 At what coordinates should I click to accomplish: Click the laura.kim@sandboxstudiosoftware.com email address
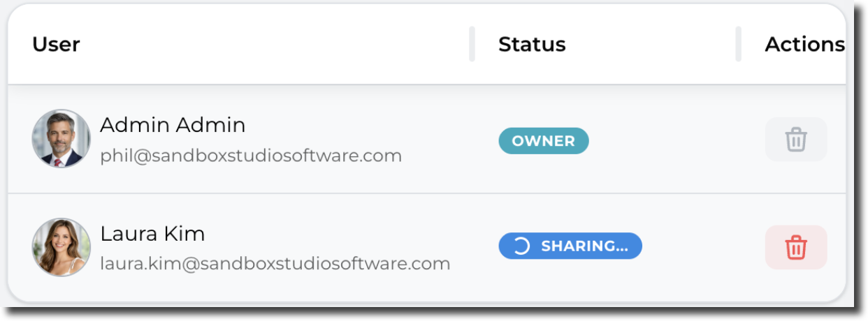pos(275,264)
